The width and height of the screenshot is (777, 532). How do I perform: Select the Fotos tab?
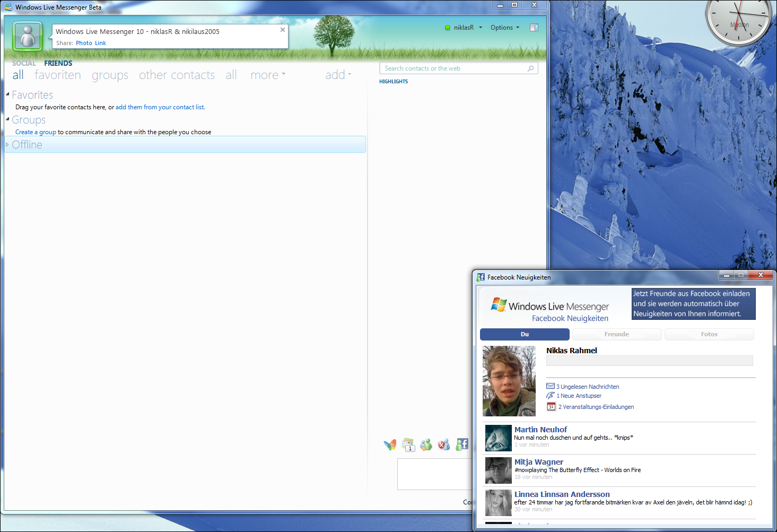[709, 334]
